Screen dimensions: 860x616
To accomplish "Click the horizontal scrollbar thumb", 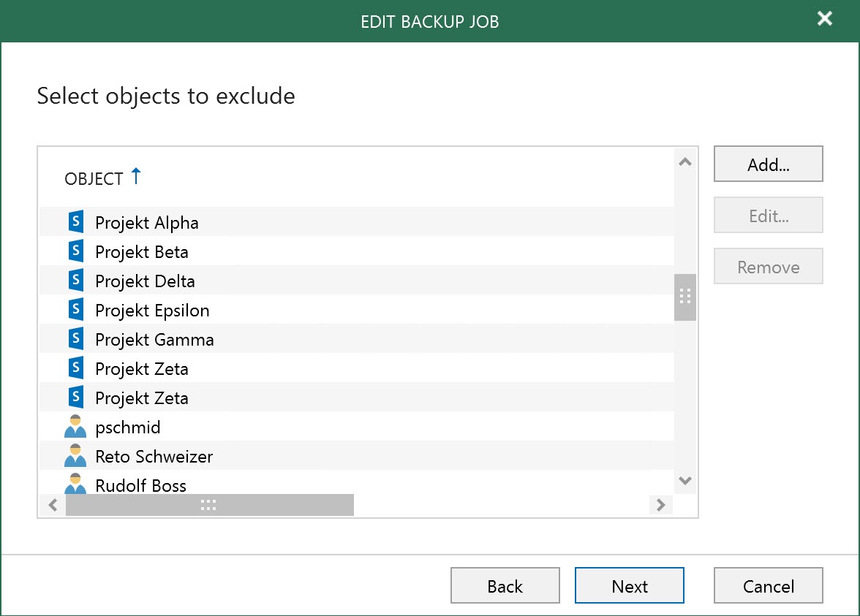I will (x=209, y=505).
